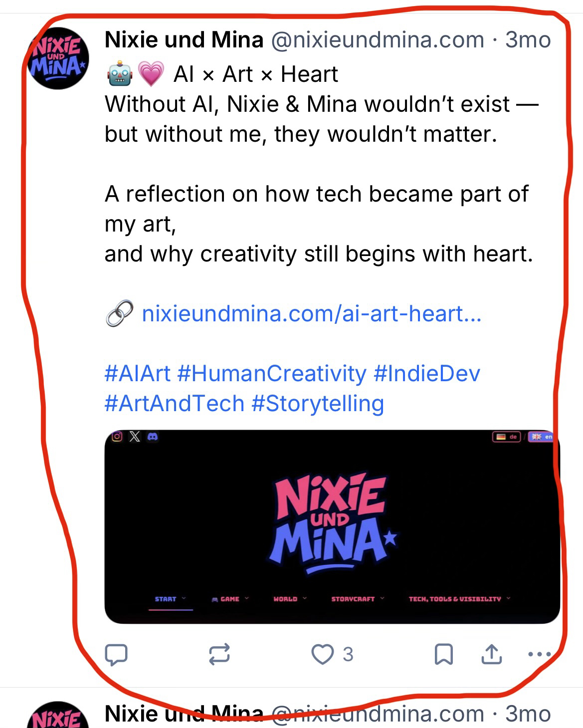The height and width of the screenshot is (728, 583).
Task: Click the Instagram icon in preview
Action: tap(117, 437)
